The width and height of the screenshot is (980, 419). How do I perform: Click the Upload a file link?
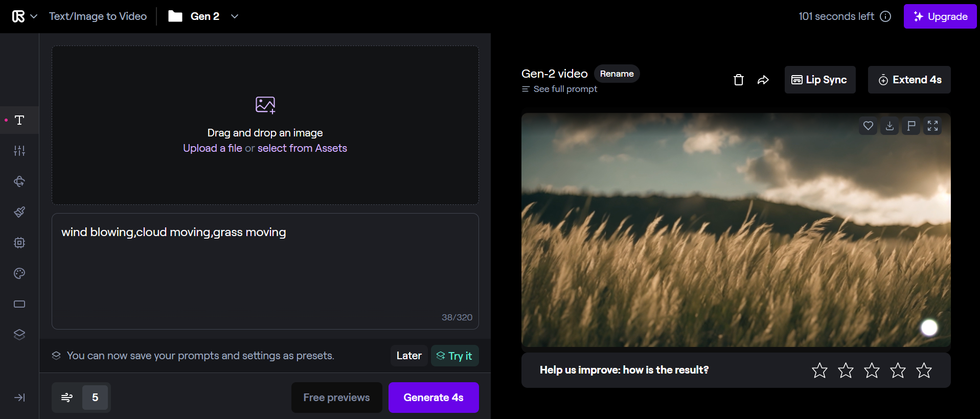click(x=212, y=148)
